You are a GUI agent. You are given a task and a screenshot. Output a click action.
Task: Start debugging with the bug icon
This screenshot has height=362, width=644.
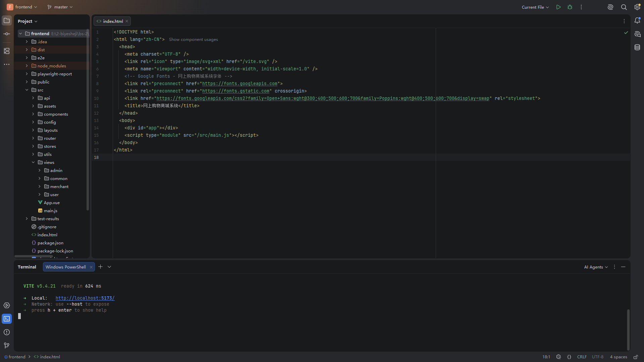[570, 7]
